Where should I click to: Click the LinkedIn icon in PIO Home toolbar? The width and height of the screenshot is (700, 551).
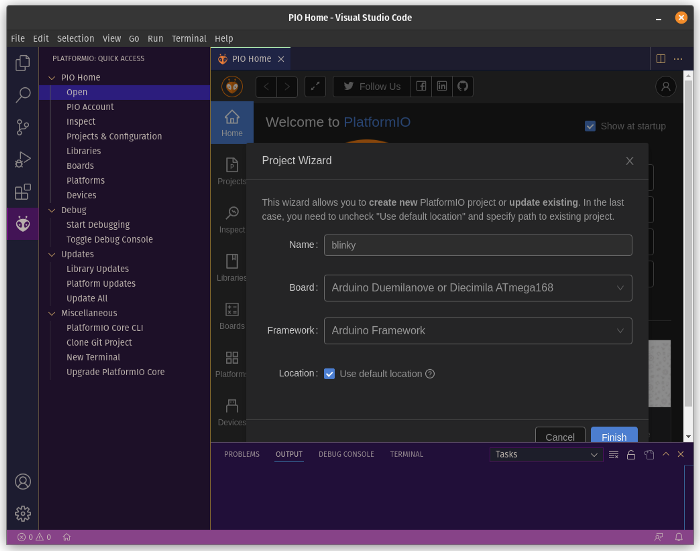(442, 86)
